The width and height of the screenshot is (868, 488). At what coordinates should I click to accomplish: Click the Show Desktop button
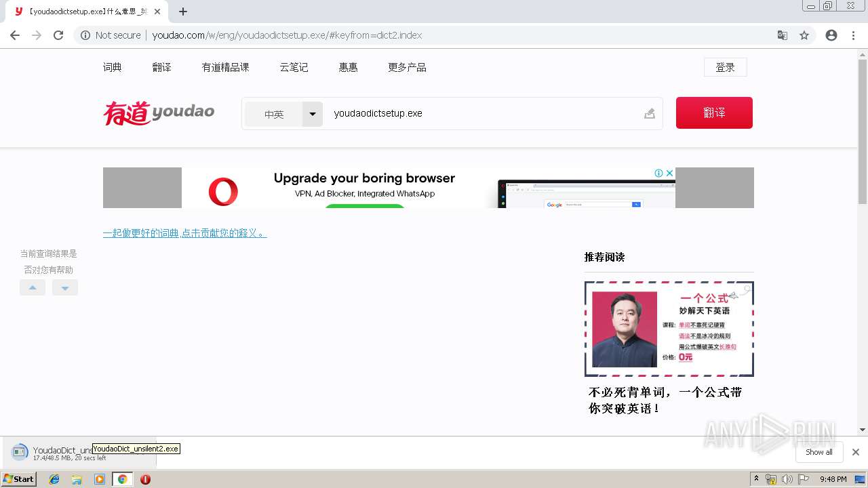point(861,479)
